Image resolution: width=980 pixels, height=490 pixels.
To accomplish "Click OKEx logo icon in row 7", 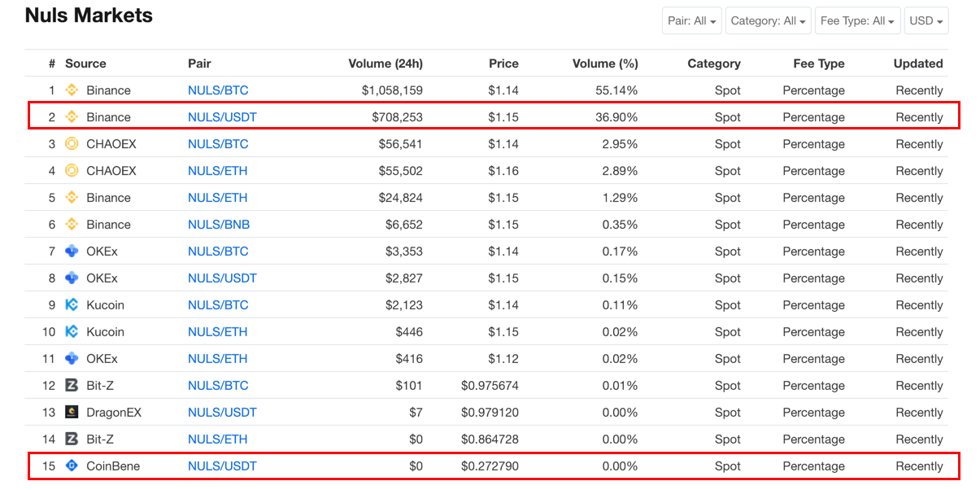I will click(72, 252).
